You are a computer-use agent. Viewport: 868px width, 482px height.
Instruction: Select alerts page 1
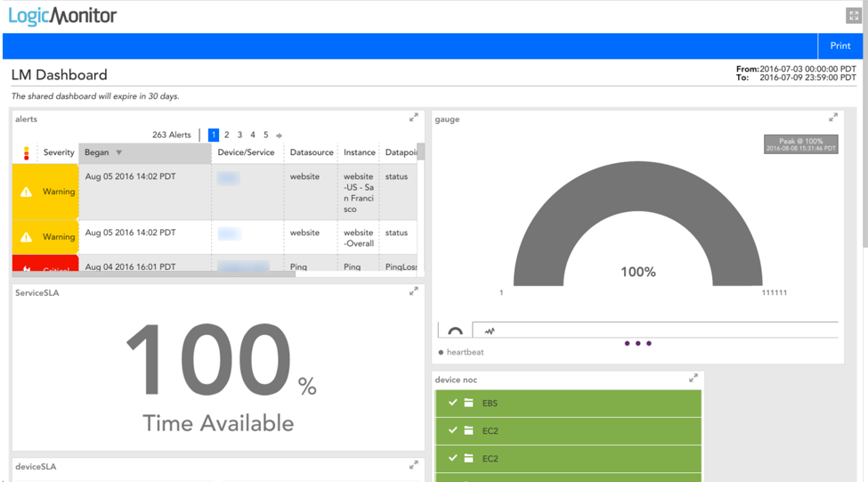(x=214, y=135)
